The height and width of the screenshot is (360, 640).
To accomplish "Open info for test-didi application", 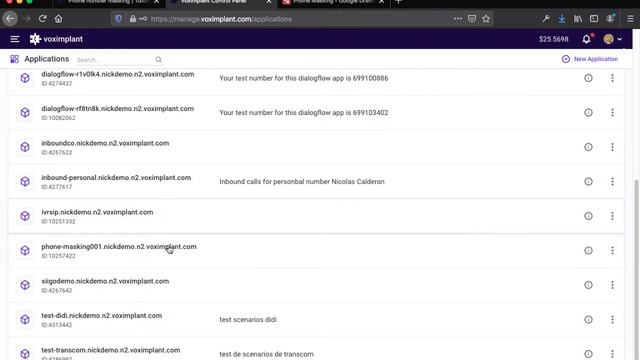I will point(588,319).
